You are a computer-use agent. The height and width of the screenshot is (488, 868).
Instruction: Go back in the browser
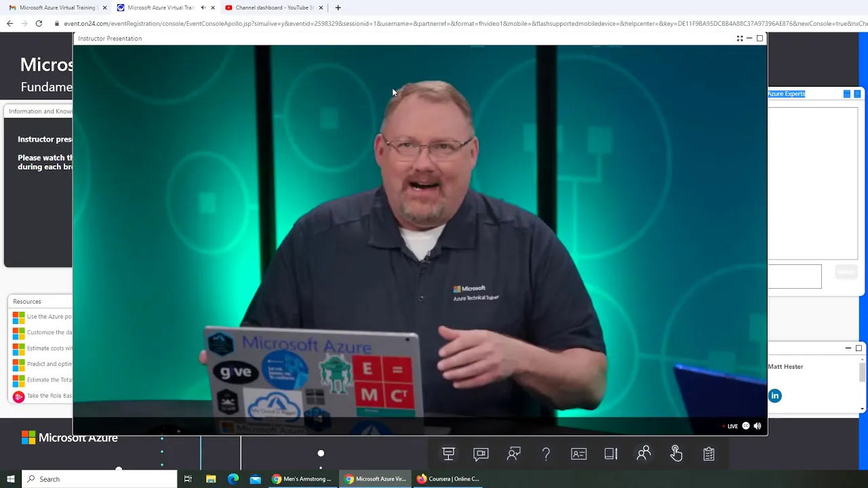coord(9,23)
